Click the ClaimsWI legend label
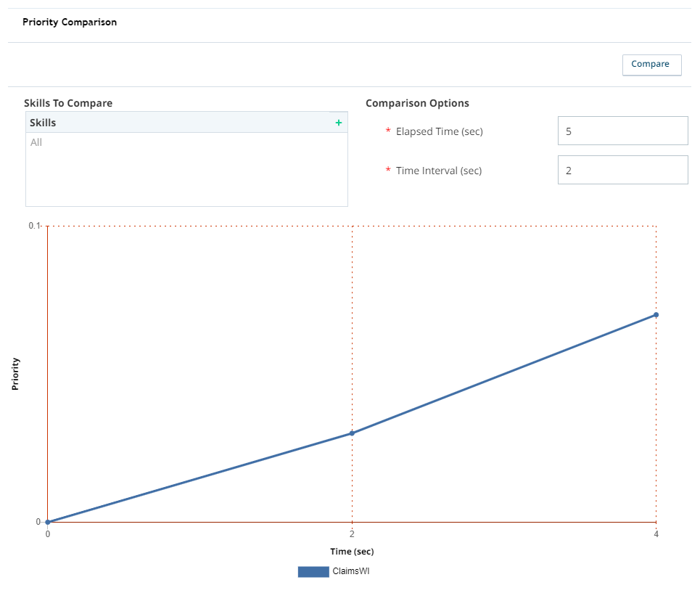Viewport: 700px width, 593px height. coord(351,571)
